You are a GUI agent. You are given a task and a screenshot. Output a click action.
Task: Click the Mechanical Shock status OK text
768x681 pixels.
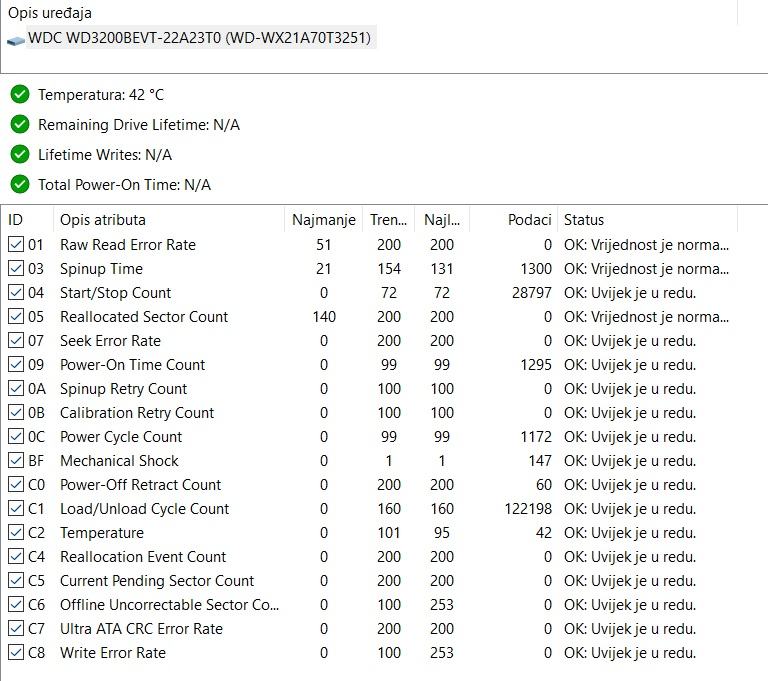(x=630, y=461)
